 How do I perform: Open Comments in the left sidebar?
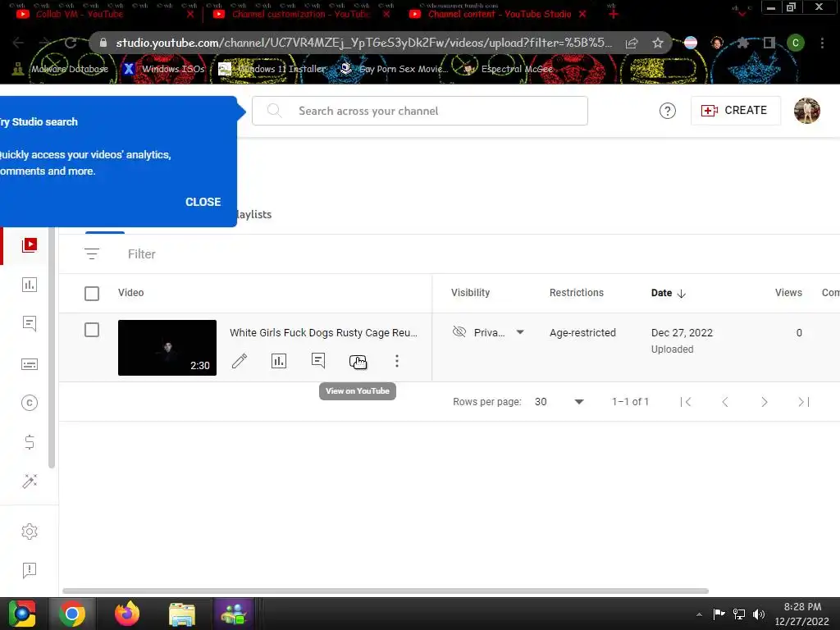coord(30,323)
